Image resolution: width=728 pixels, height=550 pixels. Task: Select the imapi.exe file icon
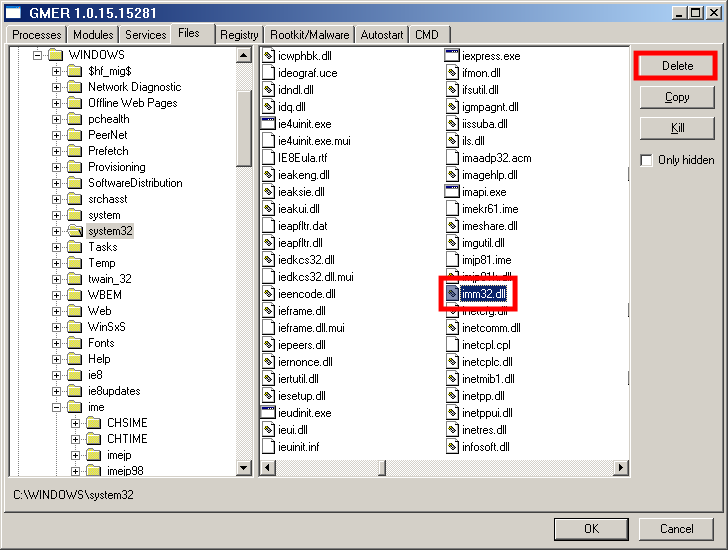tap(453, 192)
